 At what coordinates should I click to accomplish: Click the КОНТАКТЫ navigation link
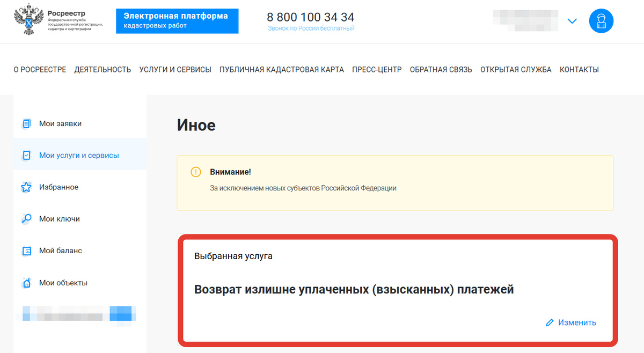click(579, 69)
